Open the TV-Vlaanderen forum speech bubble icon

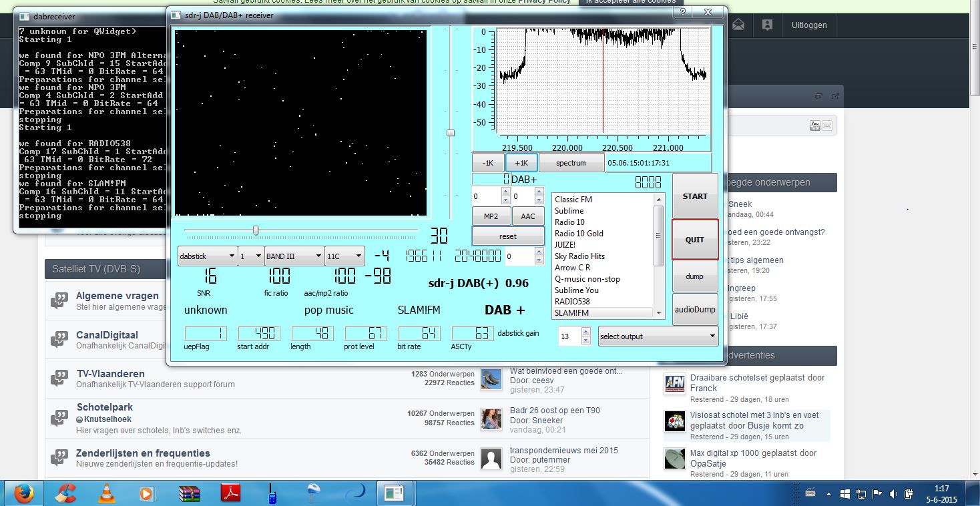pyautogui.click(x=59, y=378)
